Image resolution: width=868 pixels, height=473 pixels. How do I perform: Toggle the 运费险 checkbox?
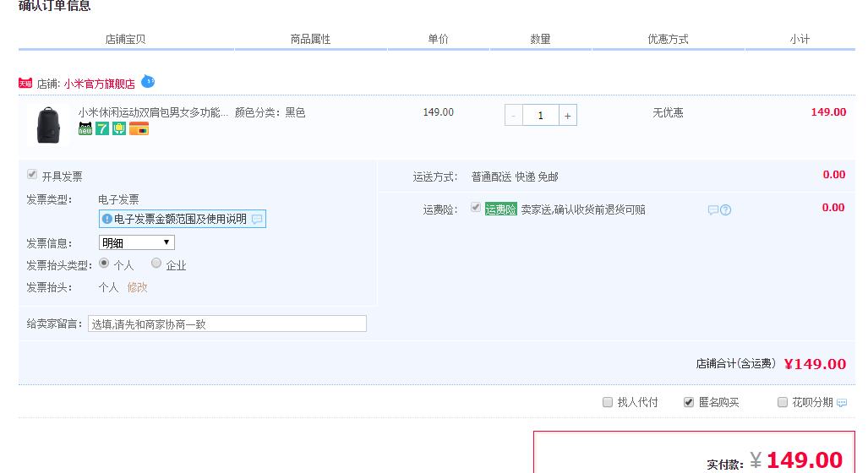pos(476,208)
